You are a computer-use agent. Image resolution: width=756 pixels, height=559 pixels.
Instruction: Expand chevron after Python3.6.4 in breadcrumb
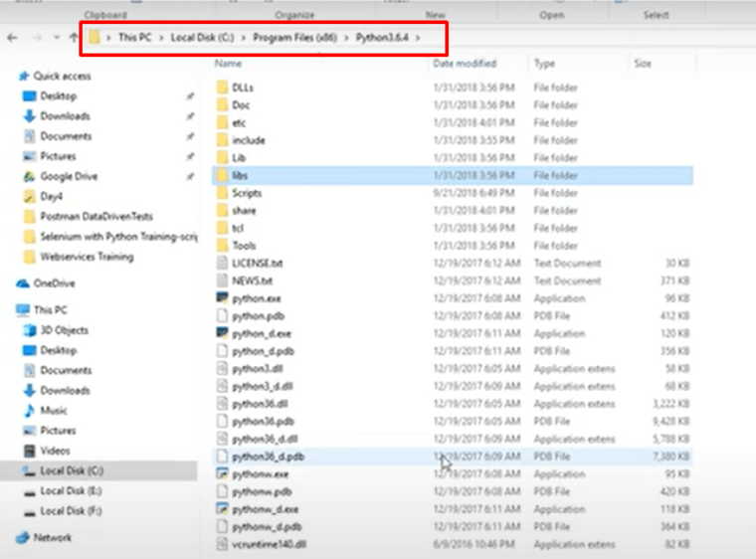point(418,38)
